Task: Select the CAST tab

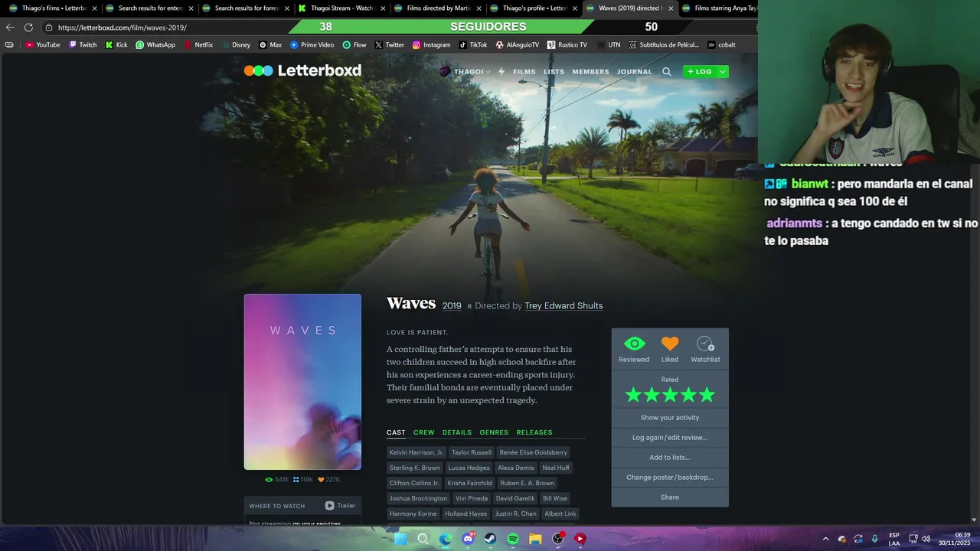Action: 396,432
